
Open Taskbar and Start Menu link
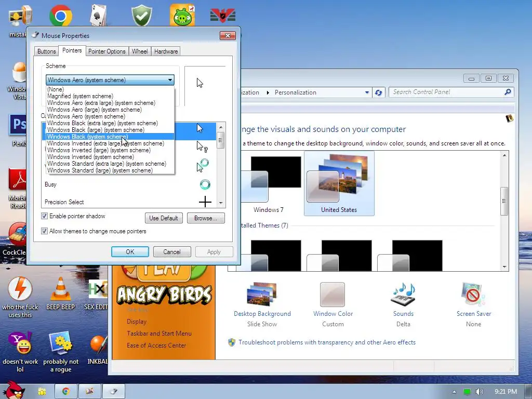(x=159, y=334)
